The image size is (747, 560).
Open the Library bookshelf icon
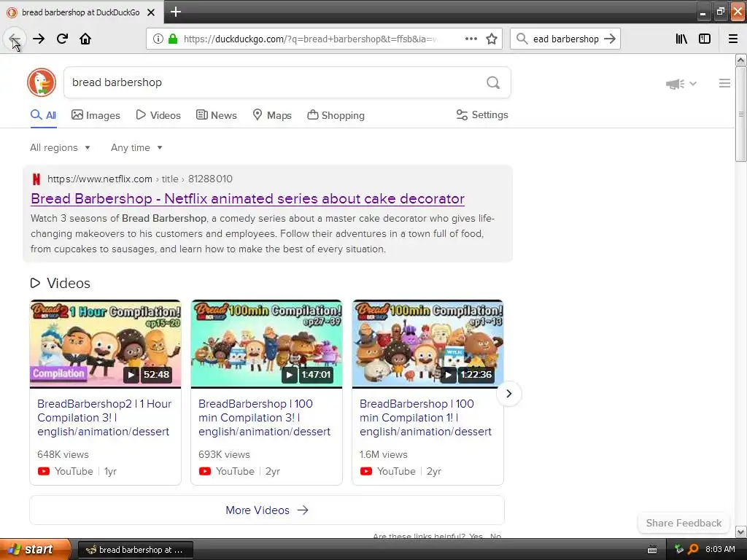point(681,39)
